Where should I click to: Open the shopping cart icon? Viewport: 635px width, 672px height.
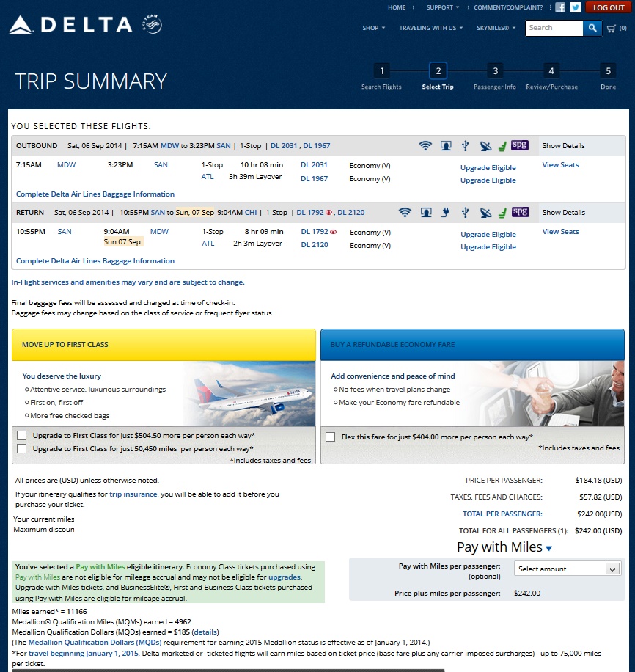tap(612, 28)
